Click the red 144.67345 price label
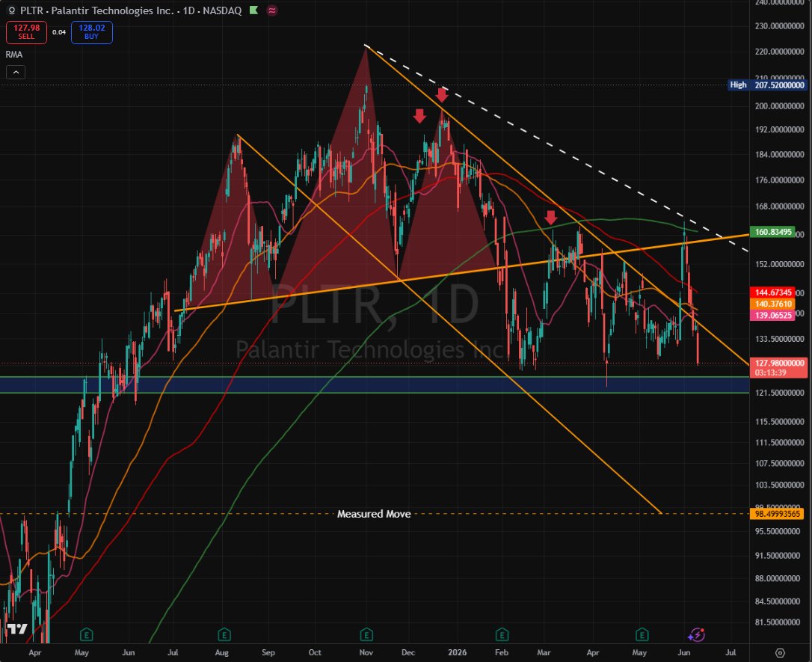The image size is (812, 662). (x=772, y=292)
